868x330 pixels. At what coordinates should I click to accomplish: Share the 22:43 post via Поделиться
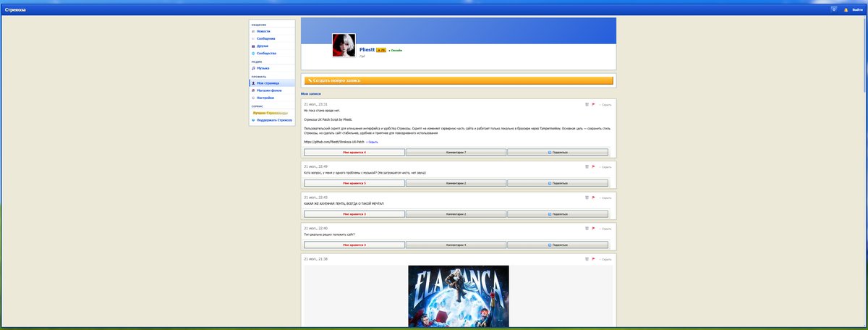558,214
